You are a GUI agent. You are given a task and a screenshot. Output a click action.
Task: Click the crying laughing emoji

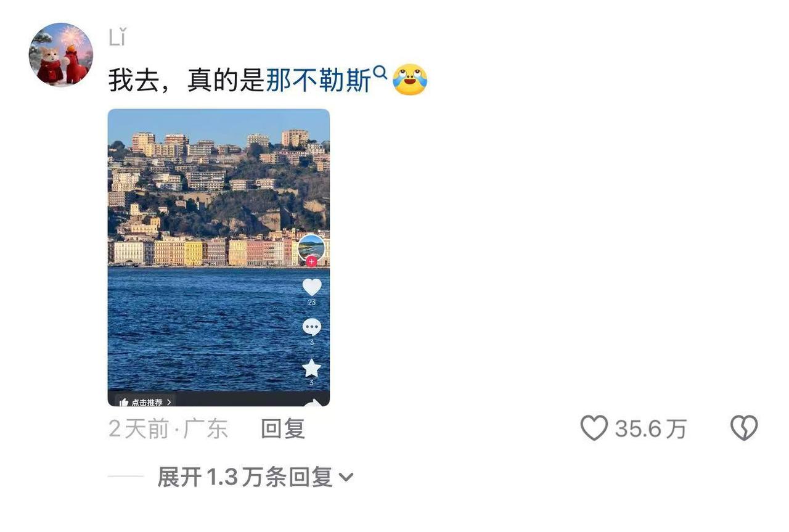410,80
